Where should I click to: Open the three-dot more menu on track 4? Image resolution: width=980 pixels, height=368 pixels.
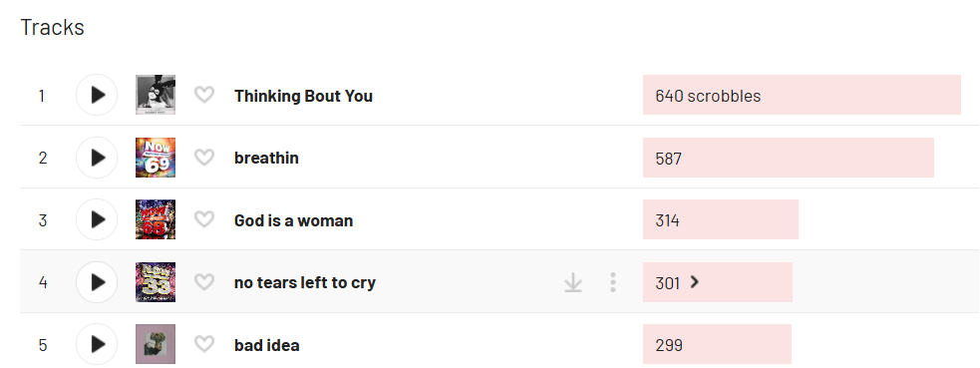612,282
